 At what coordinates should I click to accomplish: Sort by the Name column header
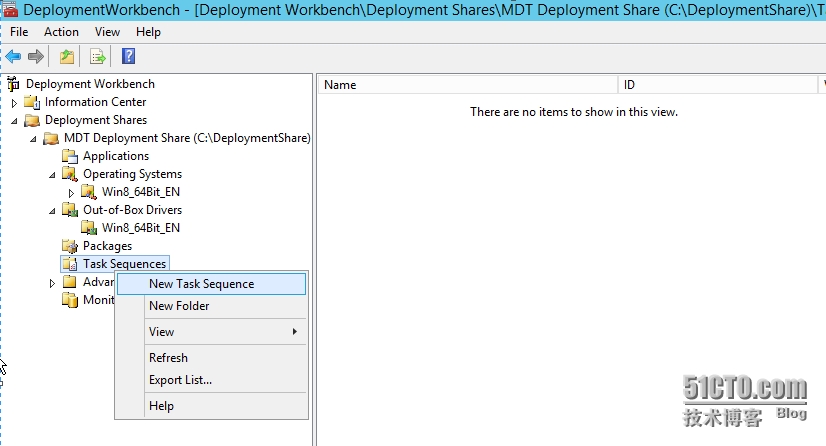click(x=468, y=85)
